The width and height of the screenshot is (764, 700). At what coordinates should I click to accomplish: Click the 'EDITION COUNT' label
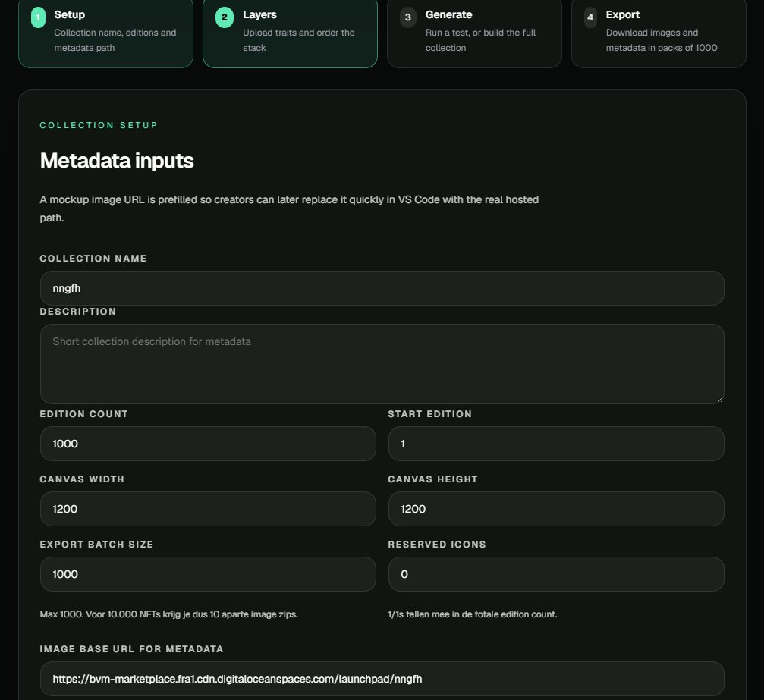(x=83, y=413)
